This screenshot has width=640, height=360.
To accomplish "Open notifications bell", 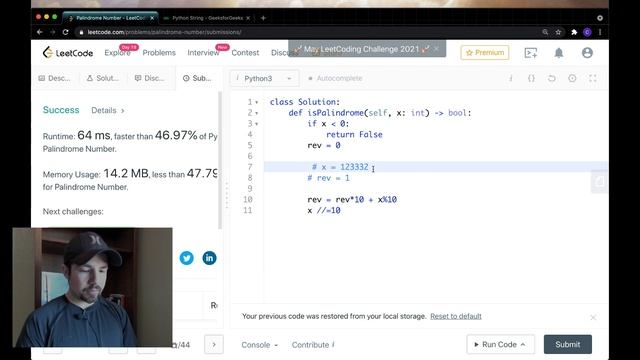I will (x=559, y=53).
